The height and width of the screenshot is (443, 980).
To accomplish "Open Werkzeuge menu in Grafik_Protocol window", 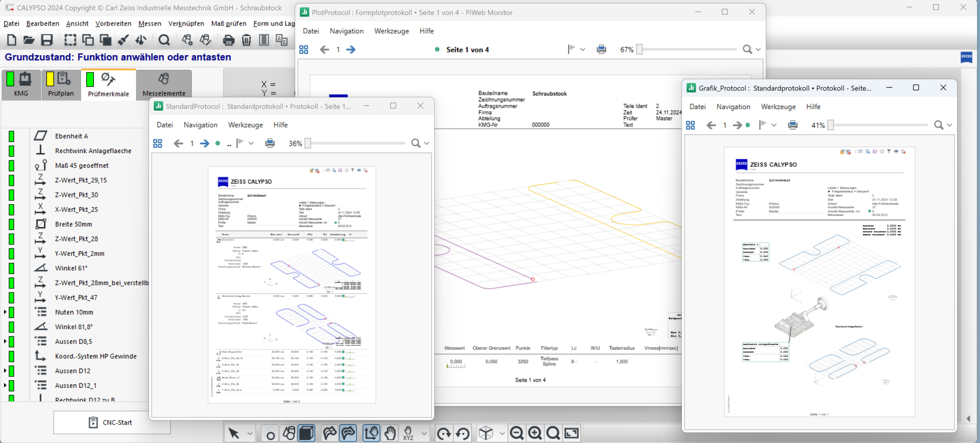I will pyautogui.click(x=778, y=107).
